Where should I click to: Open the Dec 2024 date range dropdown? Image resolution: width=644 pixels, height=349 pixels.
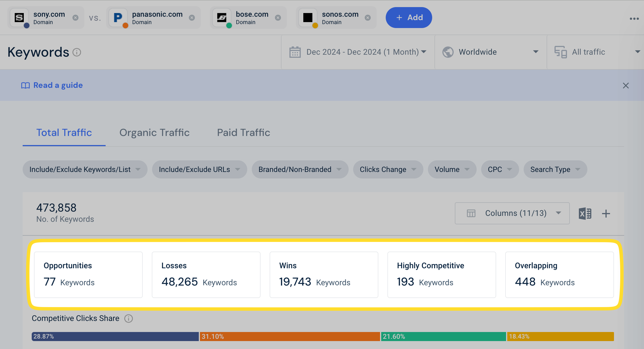point(358,52)
